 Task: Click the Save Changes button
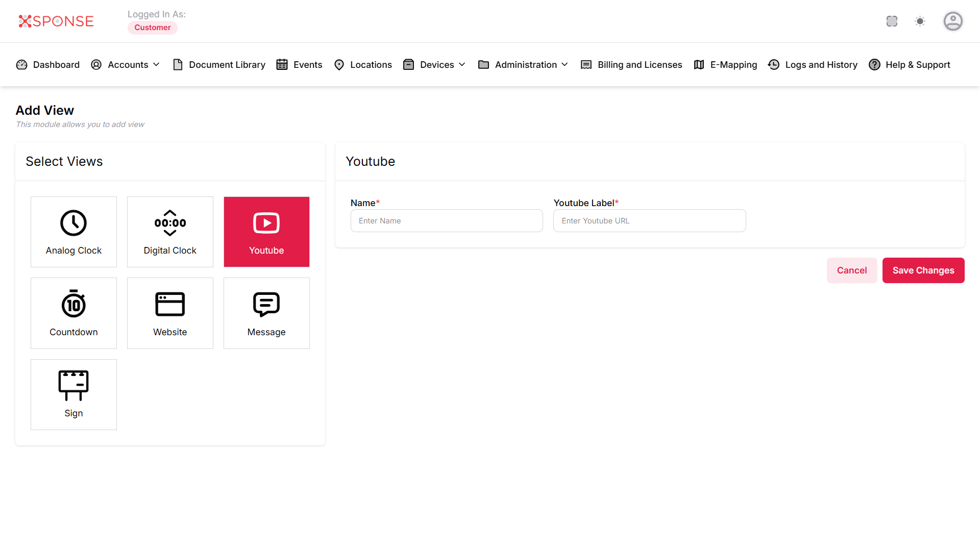point(923,270)
